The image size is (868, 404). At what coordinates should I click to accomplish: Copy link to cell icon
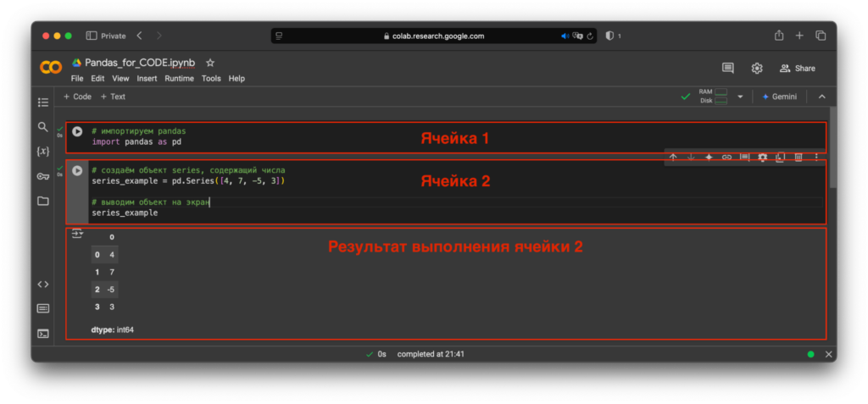pyautogui.click(x=726, y=158)
